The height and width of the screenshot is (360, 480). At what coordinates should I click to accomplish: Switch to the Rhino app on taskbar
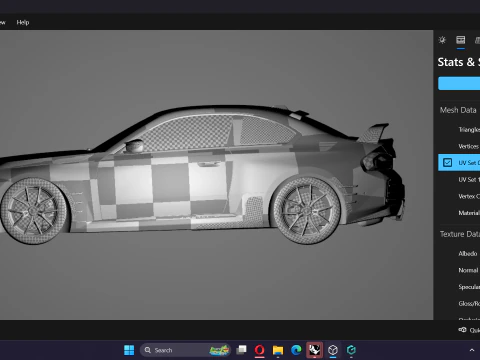coord(314,350)
